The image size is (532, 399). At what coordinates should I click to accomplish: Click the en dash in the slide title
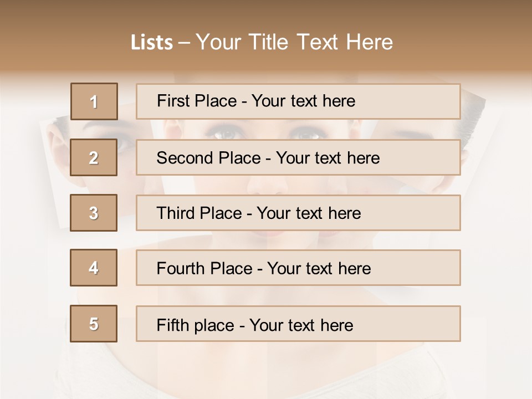tap(185, 42)
